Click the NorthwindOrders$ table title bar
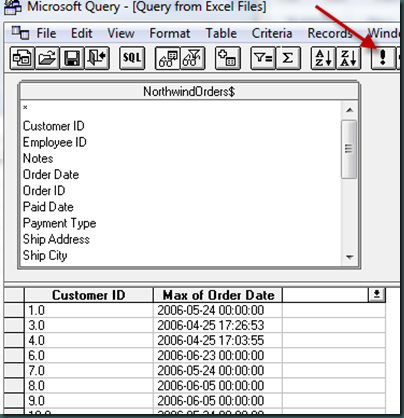This screenshot has width=404, height=418. pyautogui.click(x=189, y=91)
